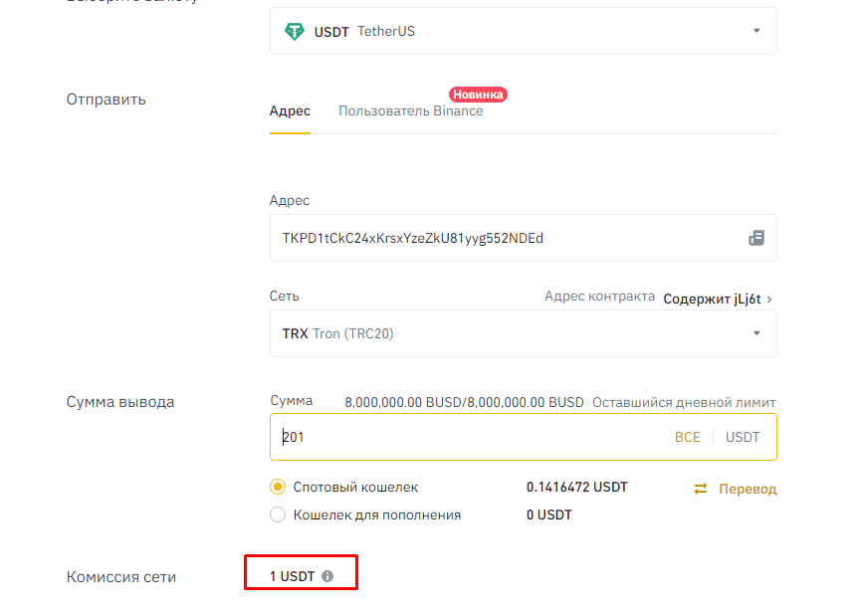Click the Отправить label
The width and height of the screenshot is (866, 616).
click(107, 100)
